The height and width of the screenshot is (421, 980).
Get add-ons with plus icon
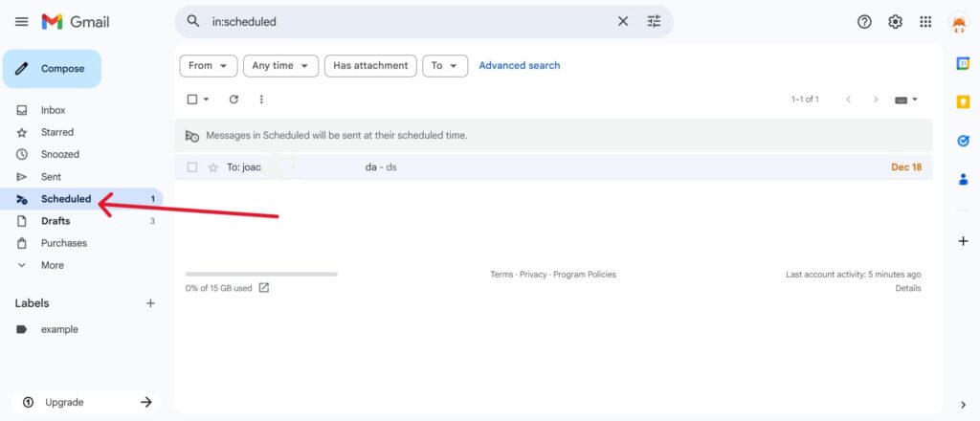click(963, 241)
